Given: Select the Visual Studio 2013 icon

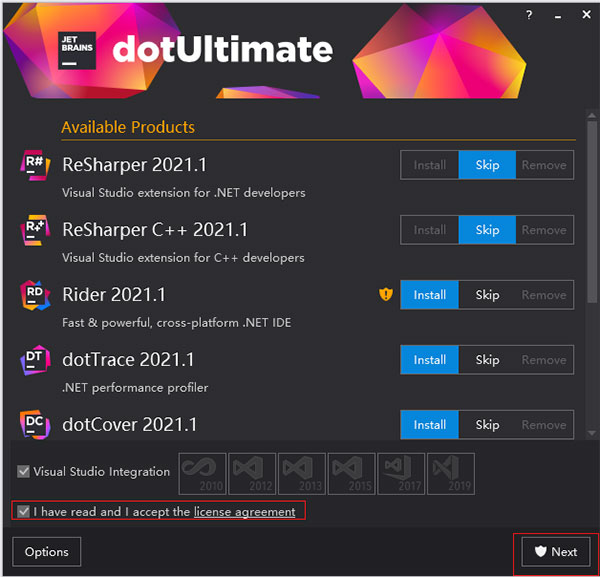Looking at the screenshot, I should [x=302, y=474].
